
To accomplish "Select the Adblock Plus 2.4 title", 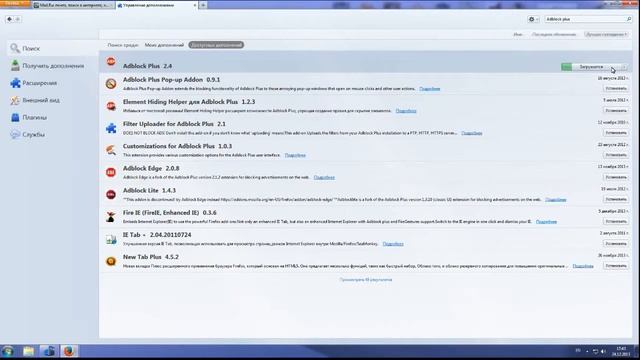I will [147, 66].
